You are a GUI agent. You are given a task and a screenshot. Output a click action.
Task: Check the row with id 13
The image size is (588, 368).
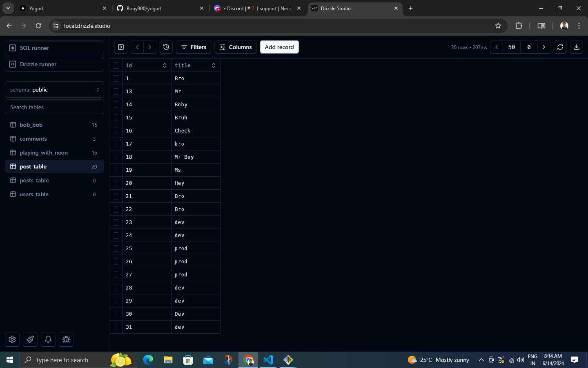point(116,92)
